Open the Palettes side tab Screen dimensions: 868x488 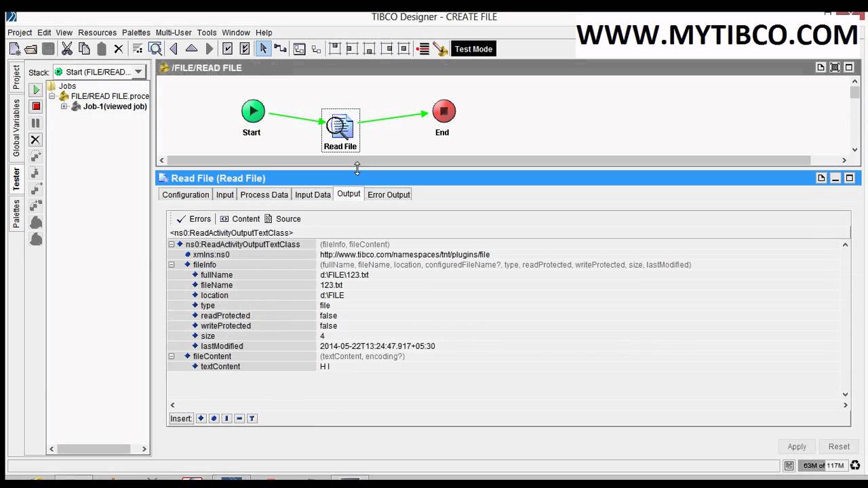16,213
